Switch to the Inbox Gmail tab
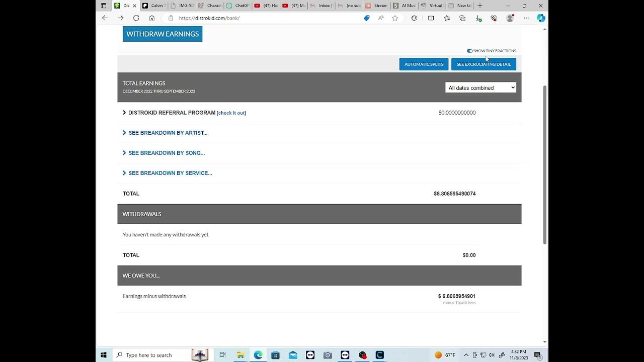 (321, 6)
